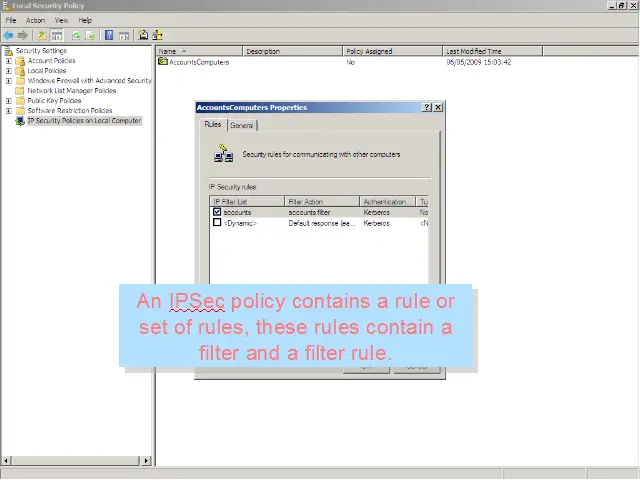Click the Manage IP filter lists icon
Image resolution: width=640 pixels, height=480 pixels.
[158, 35]
